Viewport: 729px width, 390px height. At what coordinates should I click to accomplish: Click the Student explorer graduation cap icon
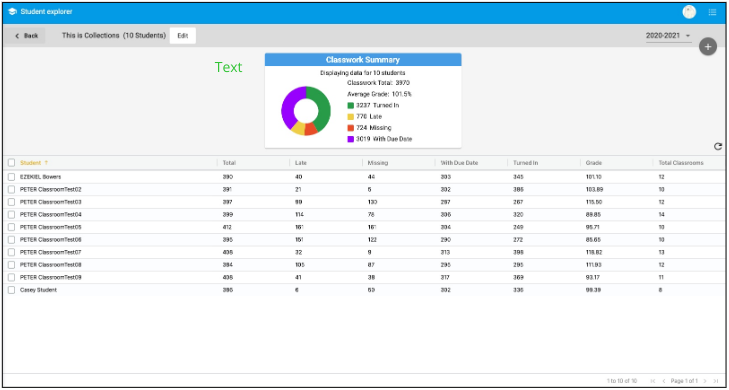click(x=13, y=12)
